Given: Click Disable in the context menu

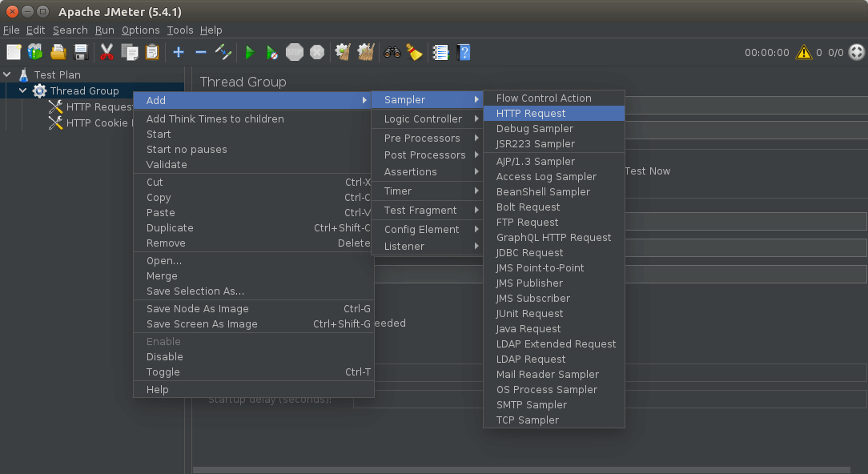Looking at the screenshot, I should click(x=165, y=356).
